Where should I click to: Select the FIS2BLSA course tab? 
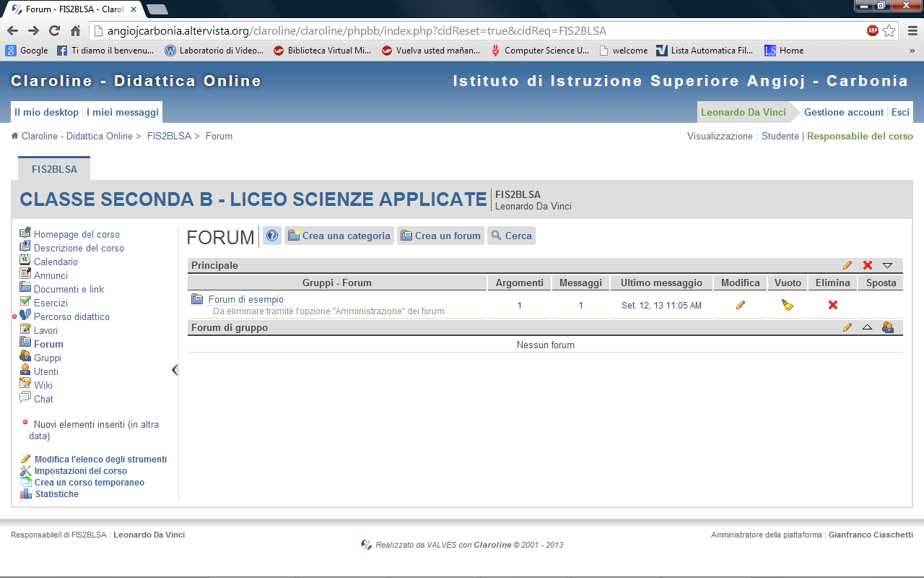(x=54, y=169)
